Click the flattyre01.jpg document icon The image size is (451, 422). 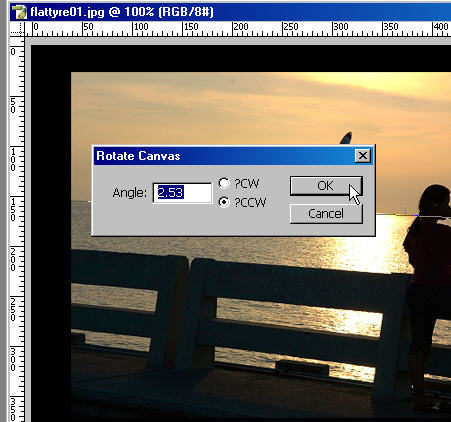pyautogui.click(x=19, y=12)
